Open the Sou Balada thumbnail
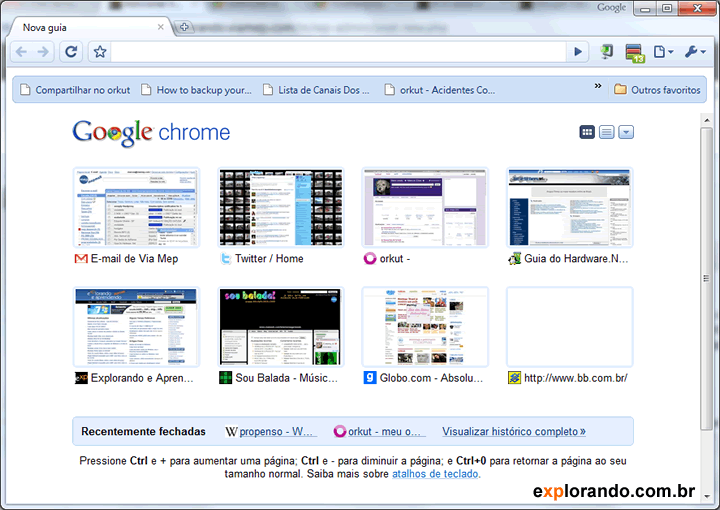The width and height of the screenshot is (720, 510). coord(281,327)
